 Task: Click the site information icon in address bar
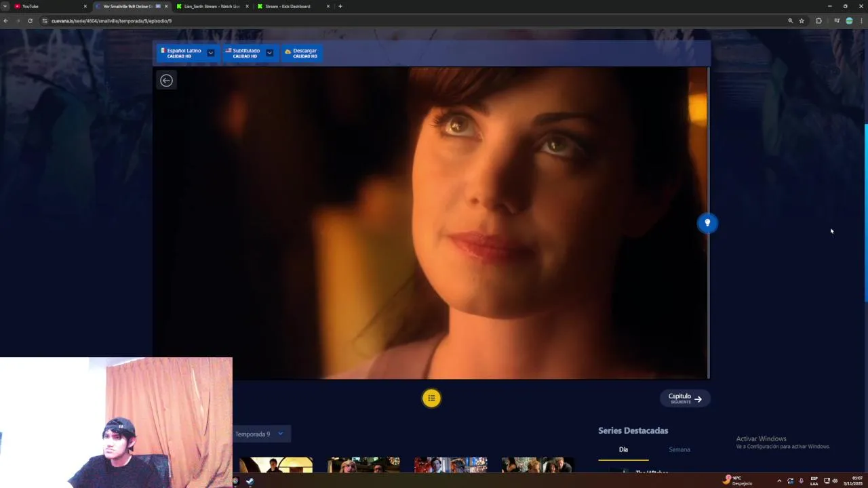click(x=45, y=20)
